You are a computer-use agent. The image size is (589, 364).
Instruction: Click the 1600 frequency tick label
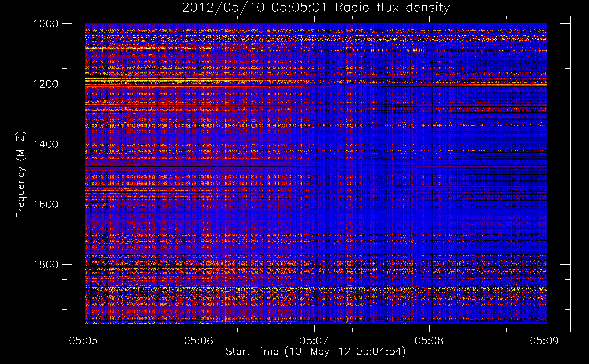pyautogui.click(x=46, y=204)
